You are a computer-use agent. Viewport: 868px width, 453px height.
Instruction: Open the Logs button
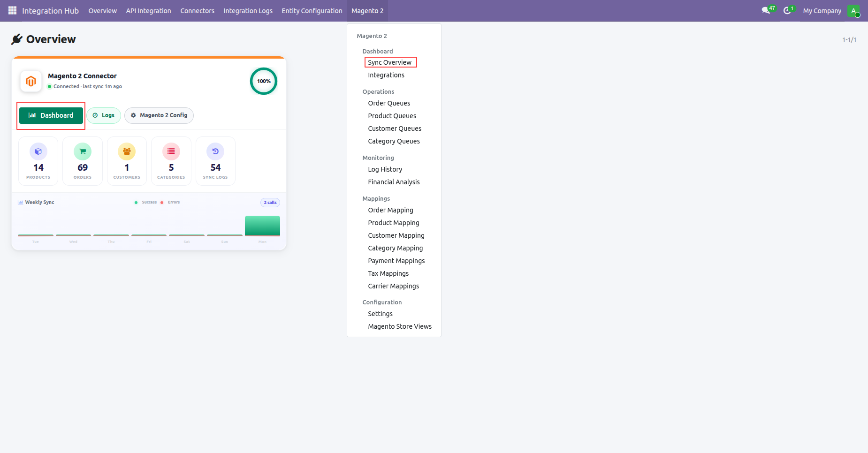click(x=104, y=115)
